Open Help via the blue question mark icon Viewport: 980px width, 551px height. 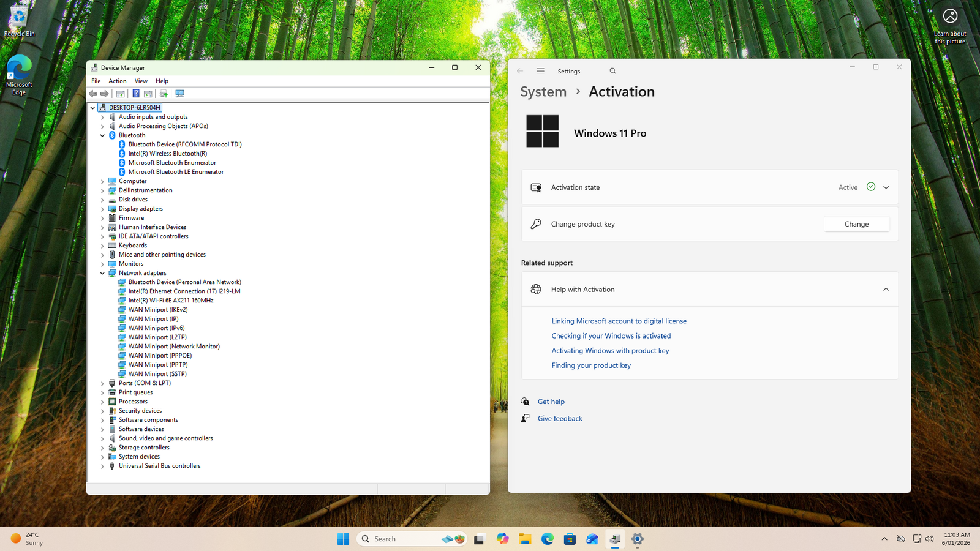(x=136, y=94)
